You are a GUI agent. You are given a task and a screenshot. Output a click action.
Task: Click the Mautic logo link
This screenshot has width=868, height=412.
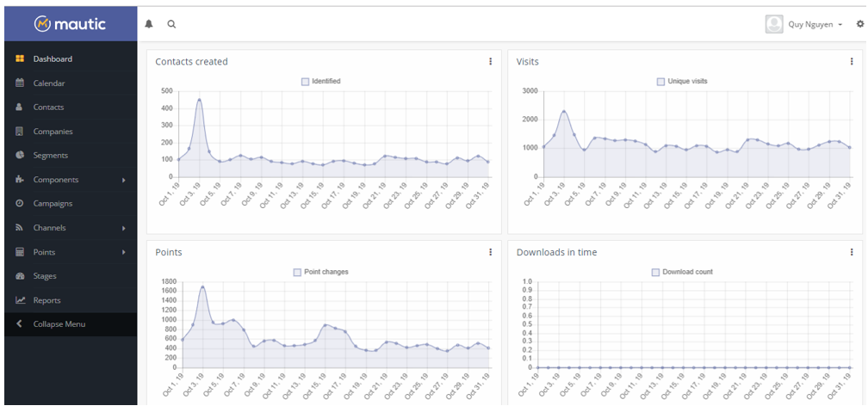[71, 24]
